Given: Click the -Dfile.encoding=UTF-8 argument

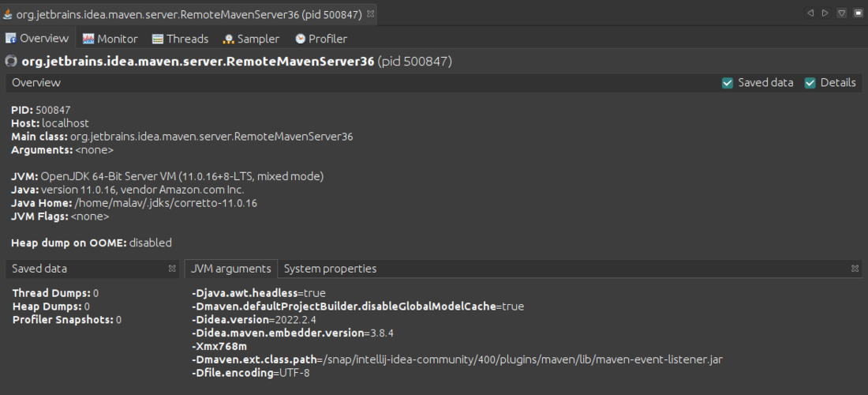Looking at the screenshot, I should (250, 373).
